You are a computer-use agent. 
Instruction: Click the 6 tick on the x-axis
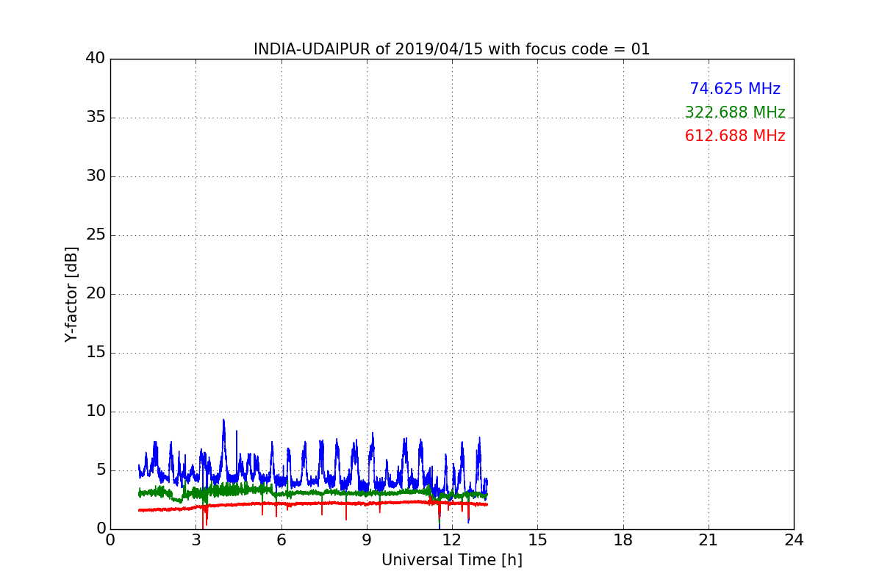pos(281,540)
